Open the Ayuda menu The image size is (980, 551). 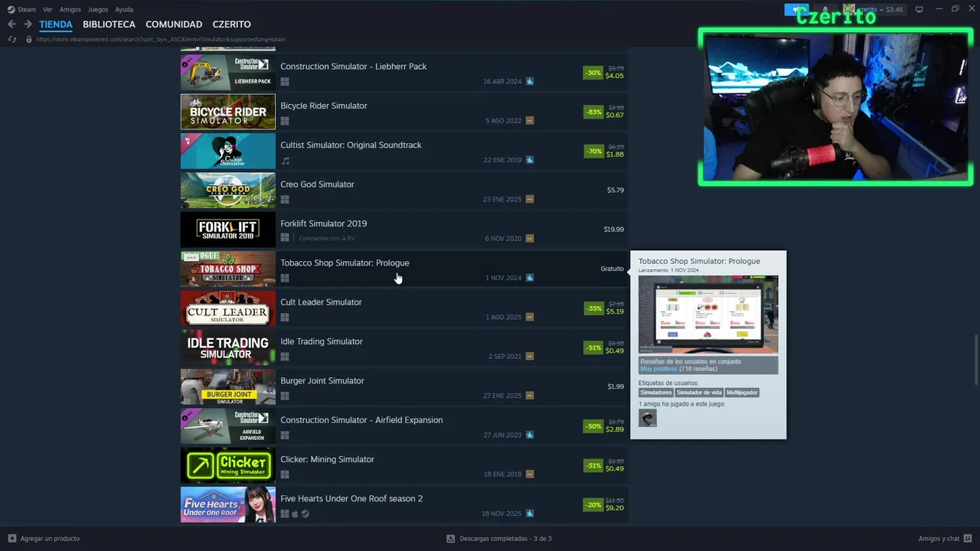pos(124,9)
